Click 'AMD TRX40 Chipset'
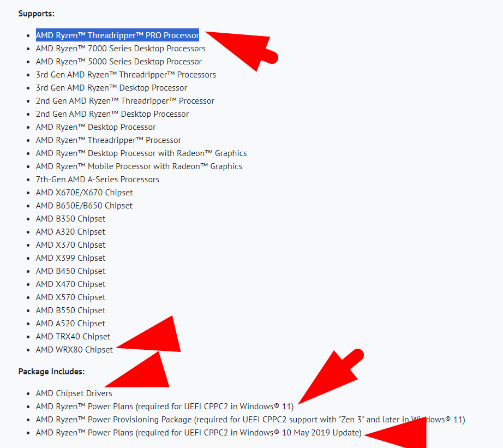 [73, 337]
